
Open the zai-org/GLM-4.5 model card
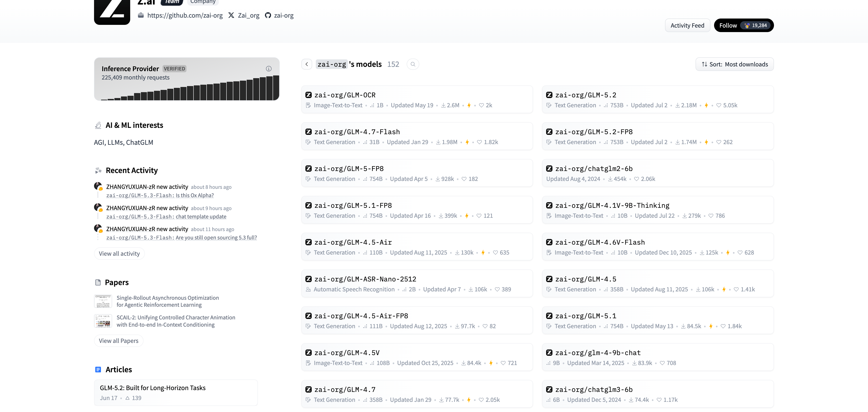(658, 283)
